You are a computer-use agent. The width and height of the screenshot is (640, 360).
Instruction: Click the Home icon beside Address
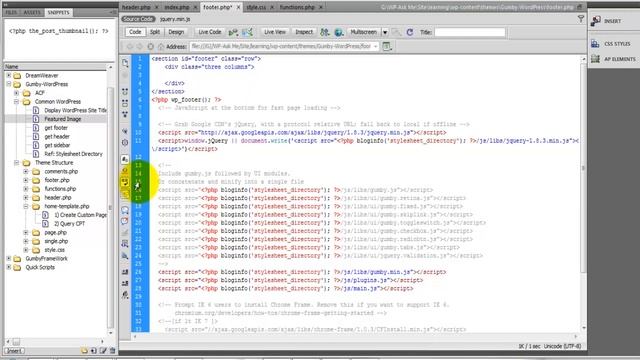(161, 47)
